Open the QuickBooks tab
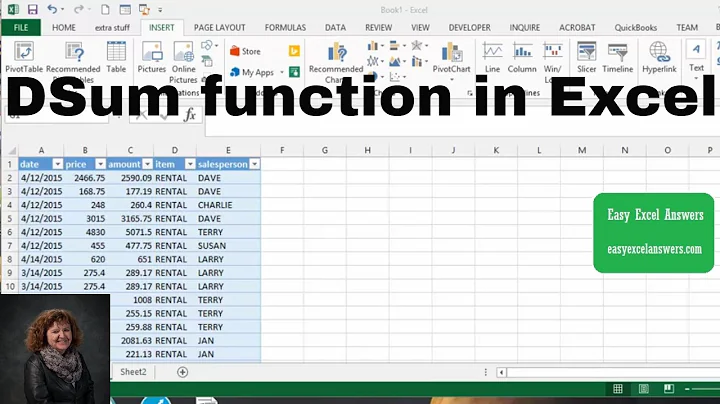 pos(636,28)
